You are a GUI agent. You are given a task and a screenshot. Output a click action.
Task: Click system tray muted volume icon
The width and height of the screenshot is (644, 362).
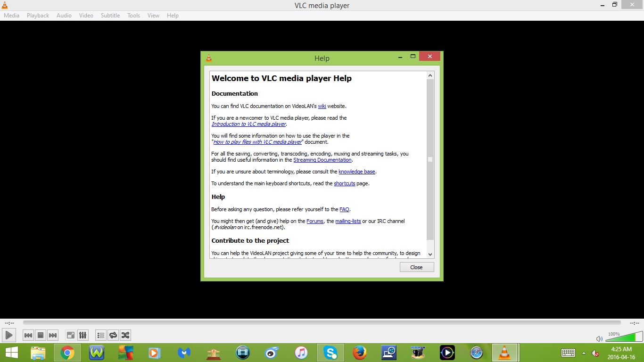[595, 353]
